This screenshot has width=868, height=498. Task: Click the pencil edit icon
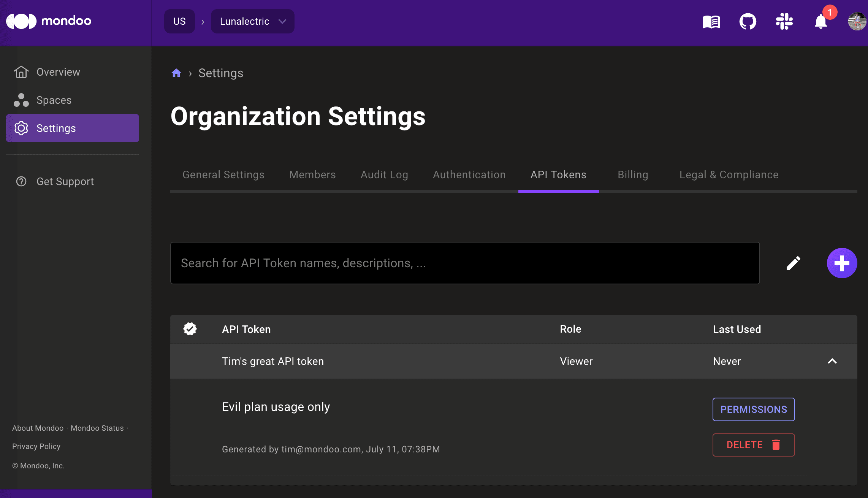794,263
